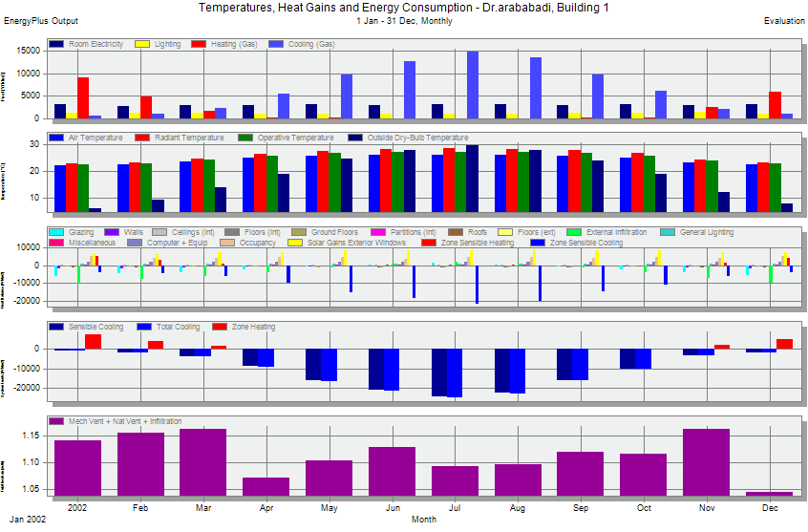Click the Miscellaneous legend swatch
This screenshot has width=808, height=532.
pos(56,243)
